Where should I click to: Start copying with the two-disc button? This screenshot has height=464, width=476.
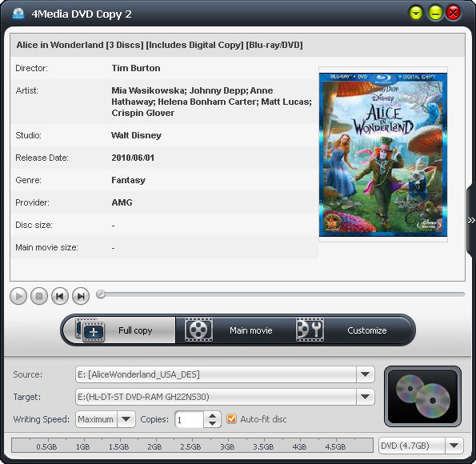[x=422, y=396]
